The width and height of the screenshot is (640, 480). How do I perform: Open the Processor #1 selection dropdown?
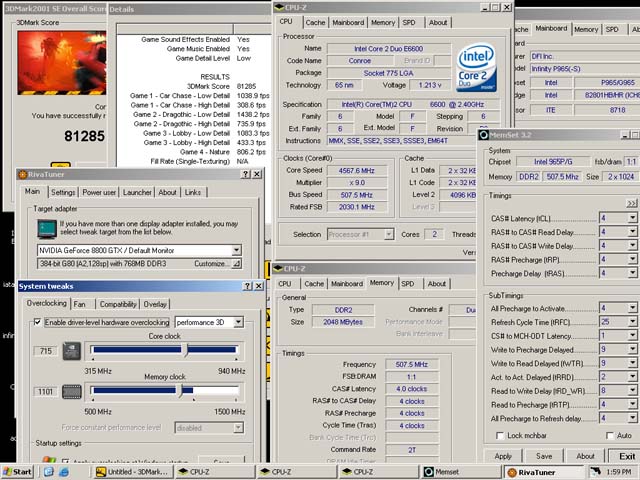pos(389,234)
